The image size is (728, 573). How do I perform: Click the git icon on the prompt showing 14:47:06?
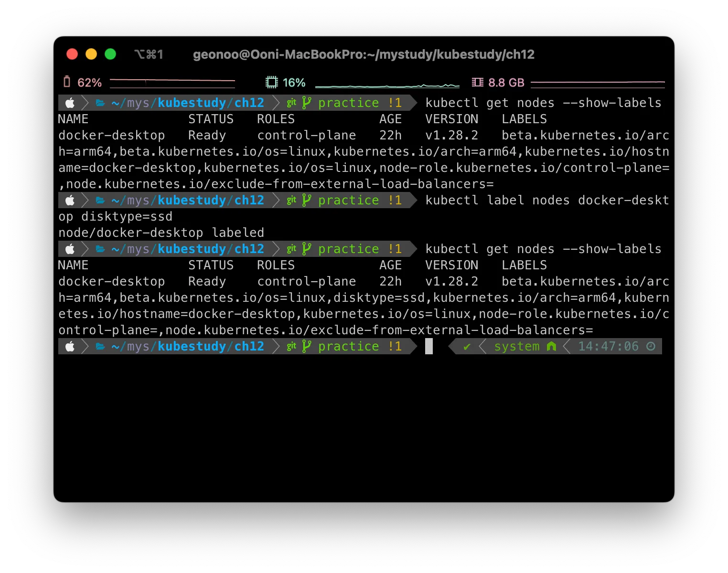291,347
